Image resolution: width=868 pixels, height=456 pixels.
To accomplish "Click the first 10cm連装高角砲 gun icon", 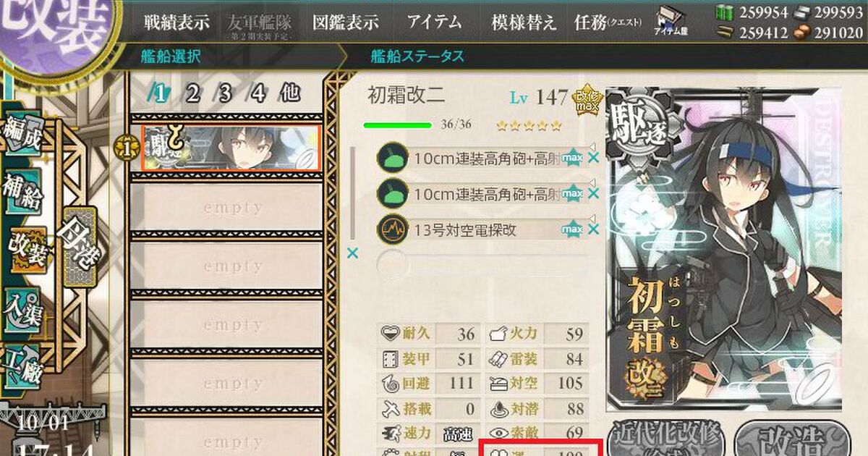I will [391, 156].
